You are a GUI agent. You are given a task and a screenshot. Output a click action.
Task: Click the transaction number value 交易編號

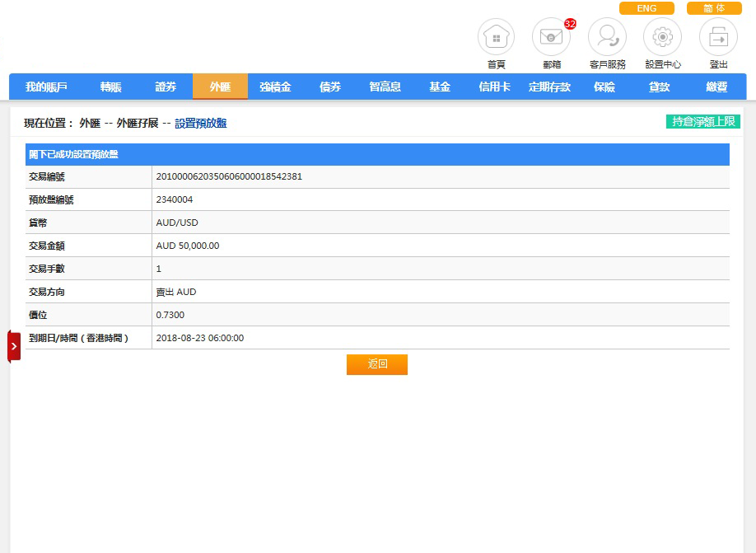(x=229, y=176)
